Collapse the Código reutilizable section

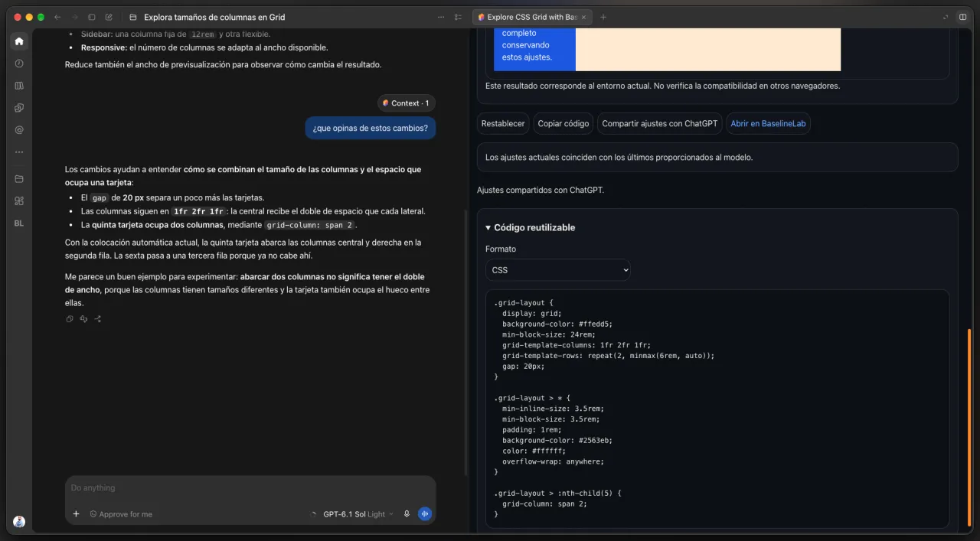pos(531,227)
